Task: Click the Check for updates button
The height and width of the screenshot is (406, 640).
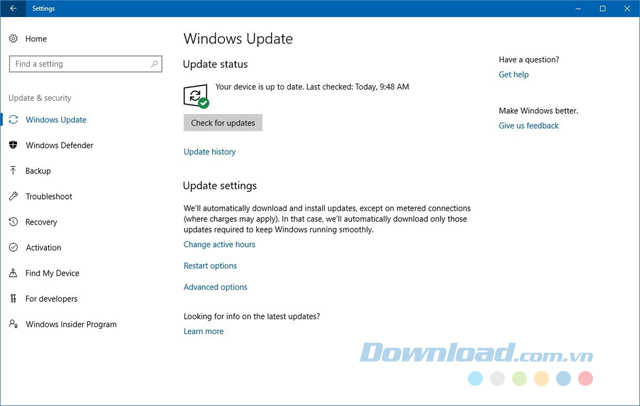Action: pyautogui.click(x=223, y=123)
